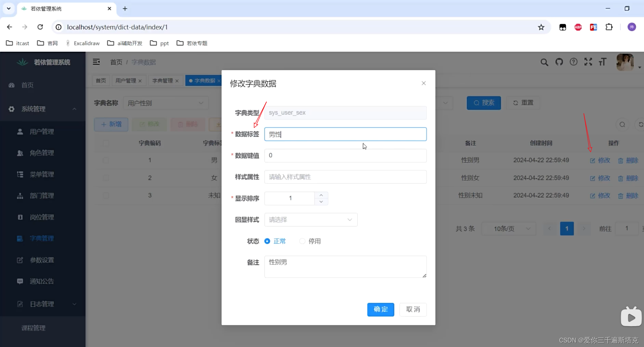Click the font size adjustment icon

tap(603, 62)
